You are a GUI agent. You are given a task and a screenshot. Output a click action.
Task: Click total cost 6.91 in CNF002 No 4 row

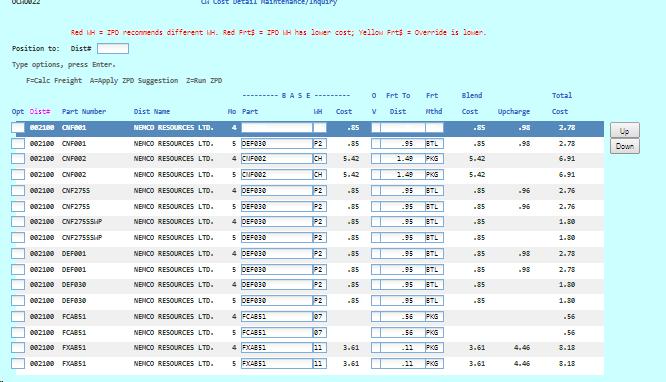(567, 159)
